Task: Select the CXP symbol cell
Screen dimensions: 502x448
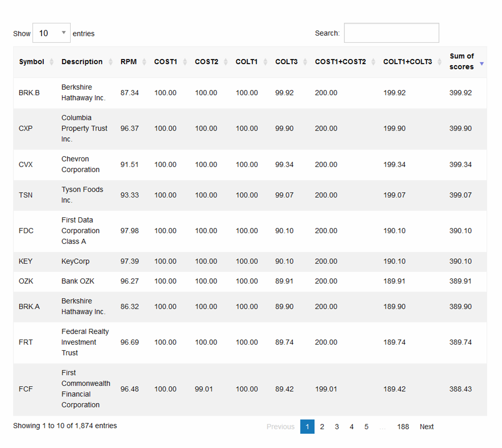Action: [x=25, y=128]
